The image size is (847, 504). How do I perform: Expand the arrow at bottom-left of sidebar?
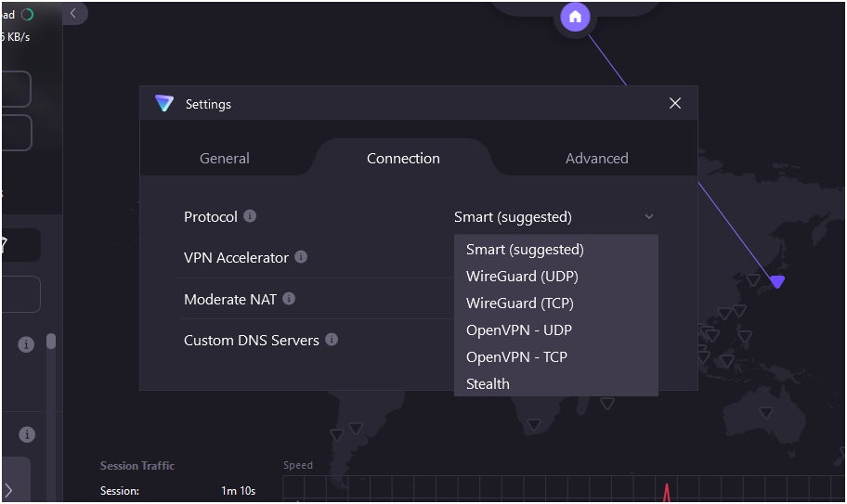[x=8, y=490]
